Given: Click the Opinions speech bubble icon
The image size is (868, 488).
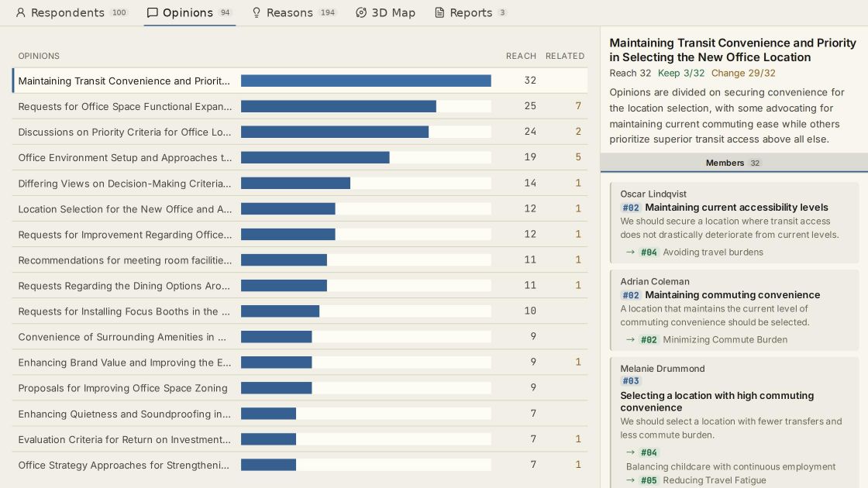Looking at the screenshot, I should [152, 12].
